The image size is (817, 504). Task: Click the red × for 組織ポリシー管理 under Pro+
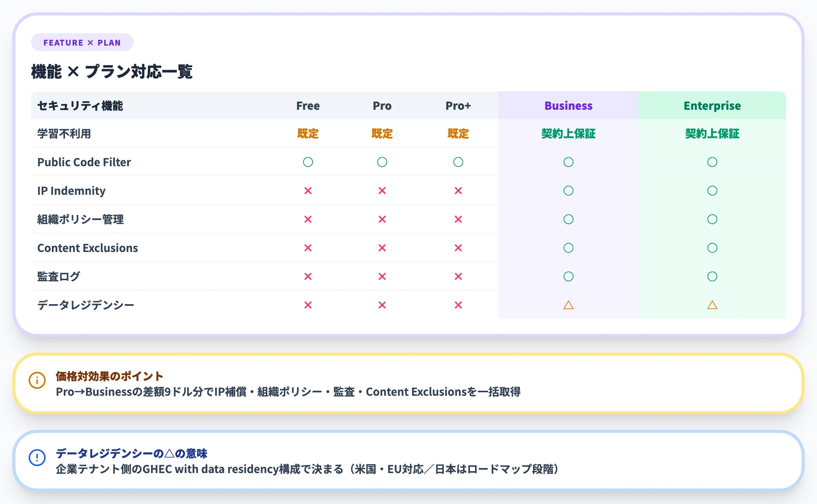pyautogui.click(x=458, y=219)
